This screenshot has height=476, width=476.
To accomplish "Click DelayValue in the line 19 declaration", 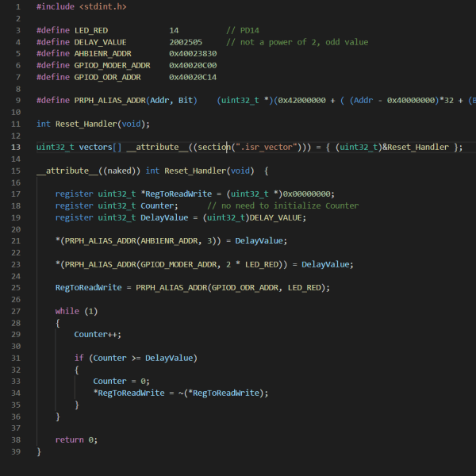I will click(164, 217).
